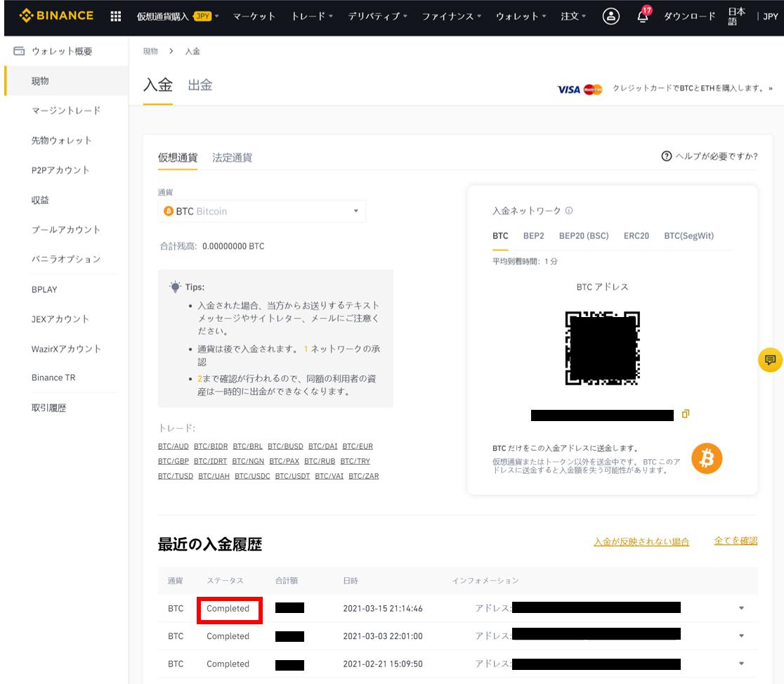
Task: Open the ファイナンス menu
Action: click(452, 16)
